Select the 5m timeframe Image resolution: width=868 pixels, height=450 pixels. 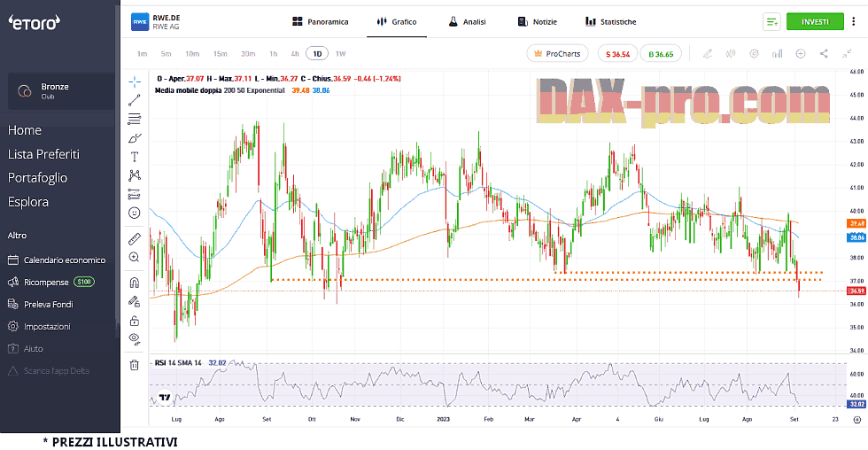point(167,54)
